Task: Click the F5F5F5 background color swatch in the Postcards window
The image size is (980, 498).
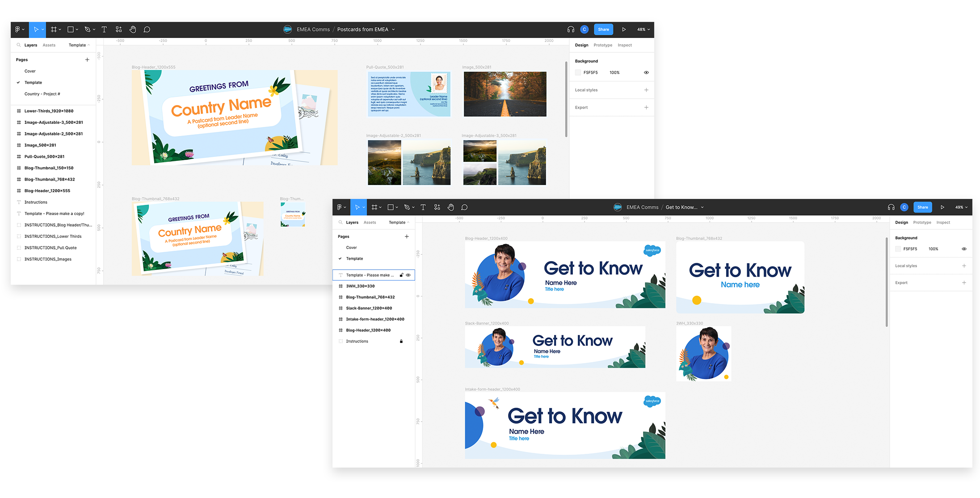Action: pyautogui.click(x=578, y=72)
